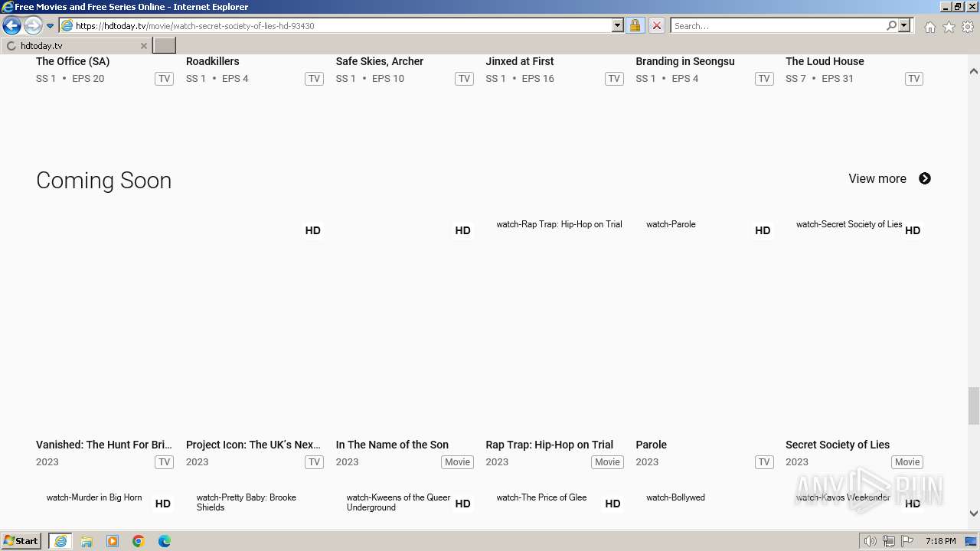Click the taskbar clock 7:18 PM
This screenshot has height=551, width=980.
[940, 541]
